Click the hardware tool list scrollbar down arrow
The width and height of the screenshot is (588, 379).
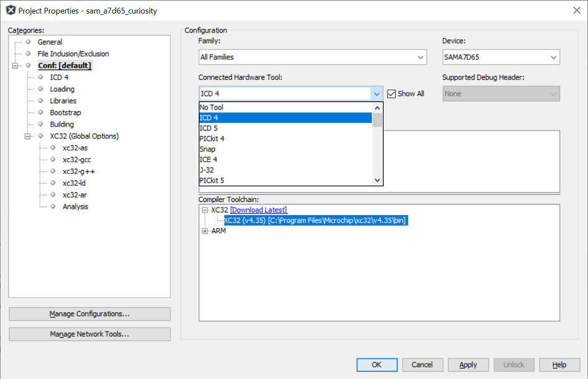[377, 180]
